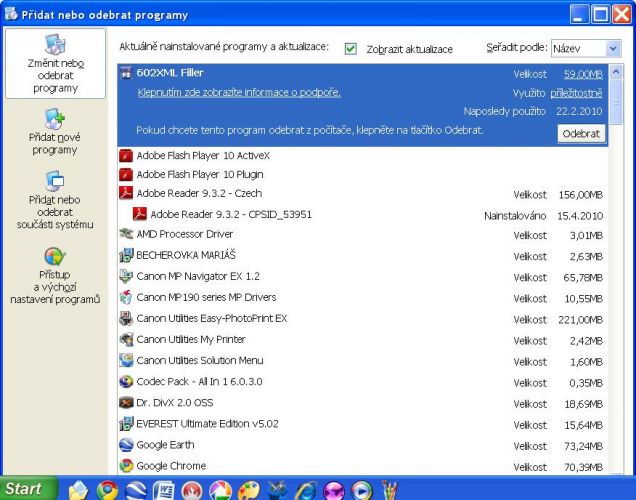
Task: Click the Canon MP190 series MP Drivers icon
Action: point(126,297)
